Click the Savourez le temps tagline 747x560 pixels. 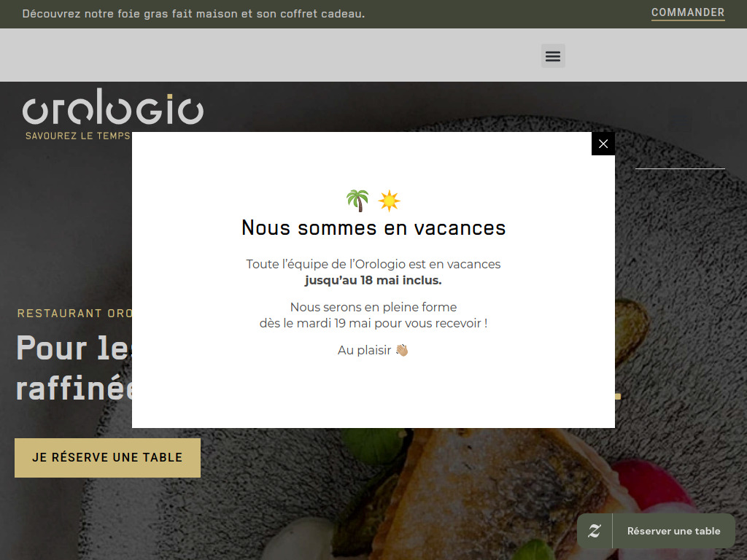click(77, 136)
